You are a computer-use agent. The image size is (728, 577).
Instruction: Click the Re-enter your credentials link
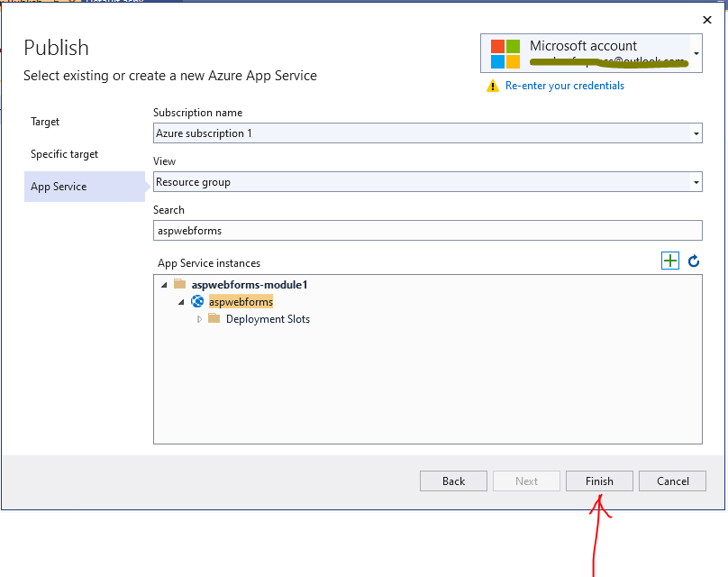coord(565,86)
